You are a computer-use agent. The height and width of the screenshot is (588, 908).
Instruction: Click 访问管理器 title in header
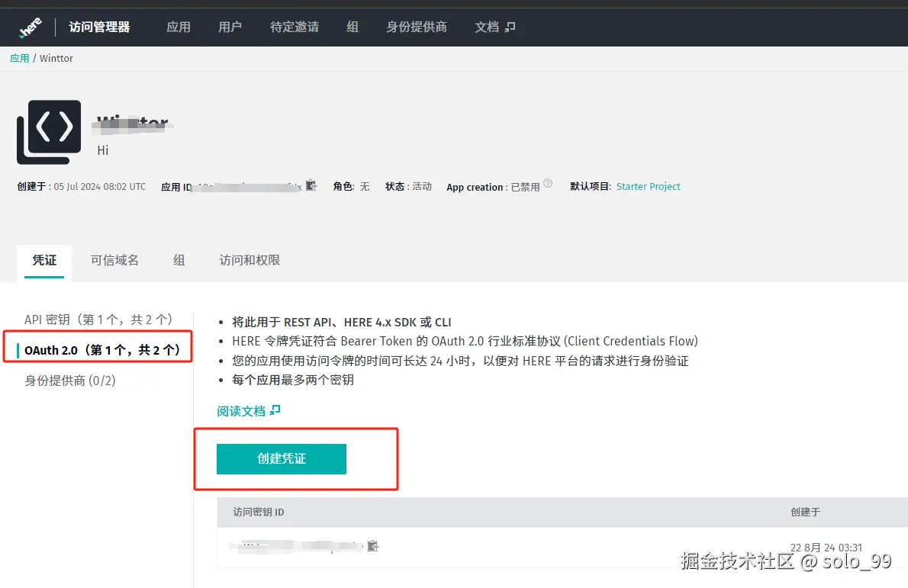(100, 27)
